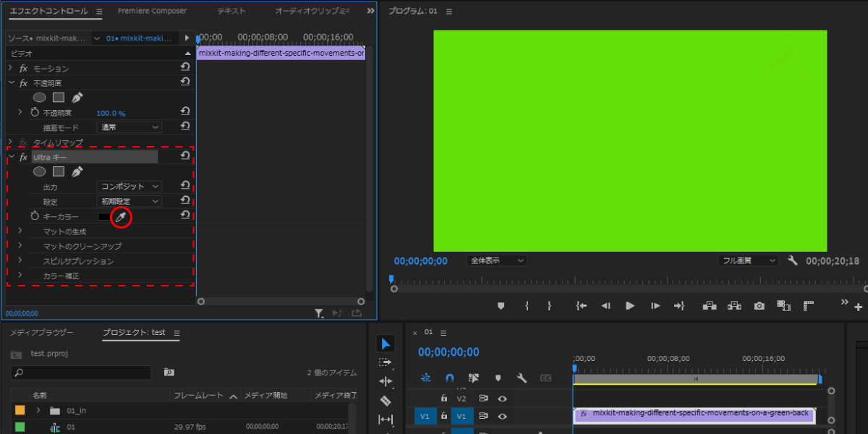Select the Slip tool

[386, 419]
